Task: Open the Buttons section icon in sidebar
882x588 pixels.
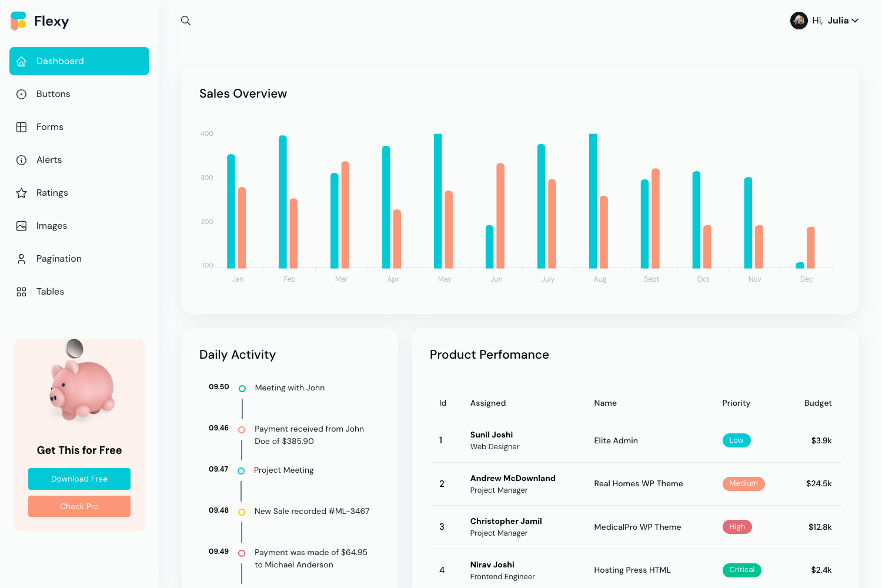Action: point(22,93)
